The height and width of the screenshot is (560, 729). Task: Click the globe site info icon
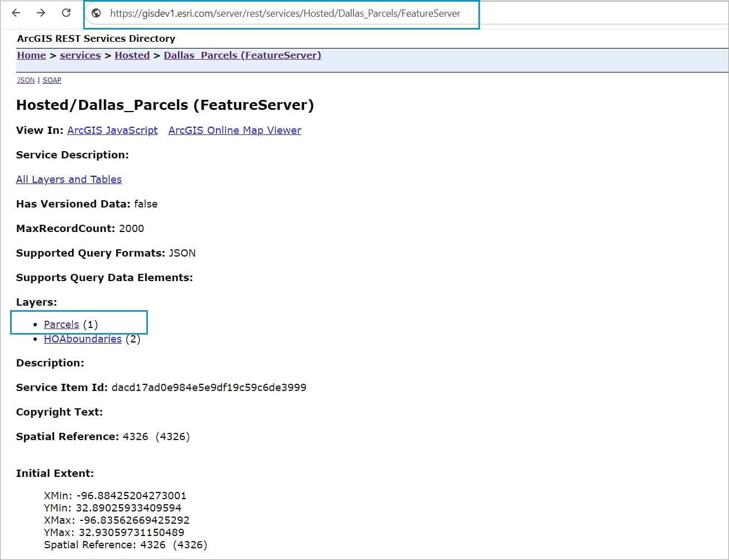[96, 13]
